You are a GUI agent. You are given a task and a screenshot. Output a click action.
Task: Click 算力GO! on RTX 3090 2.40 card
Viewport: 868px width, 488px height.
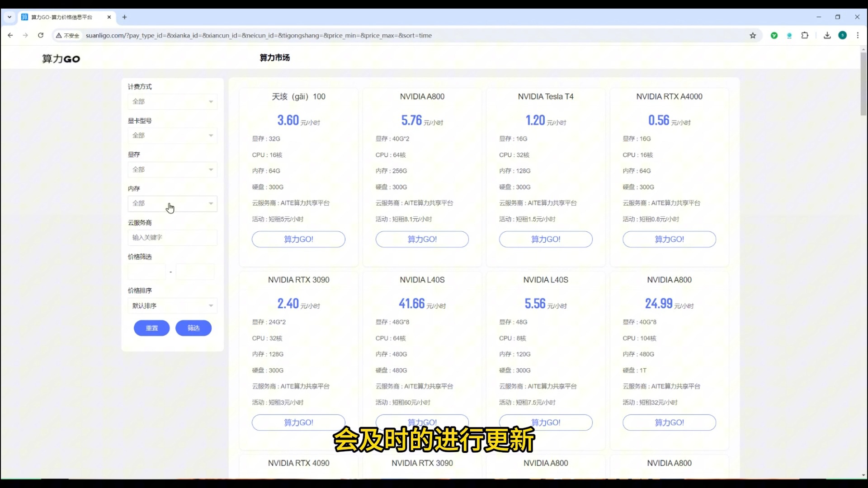coord(298,422)
